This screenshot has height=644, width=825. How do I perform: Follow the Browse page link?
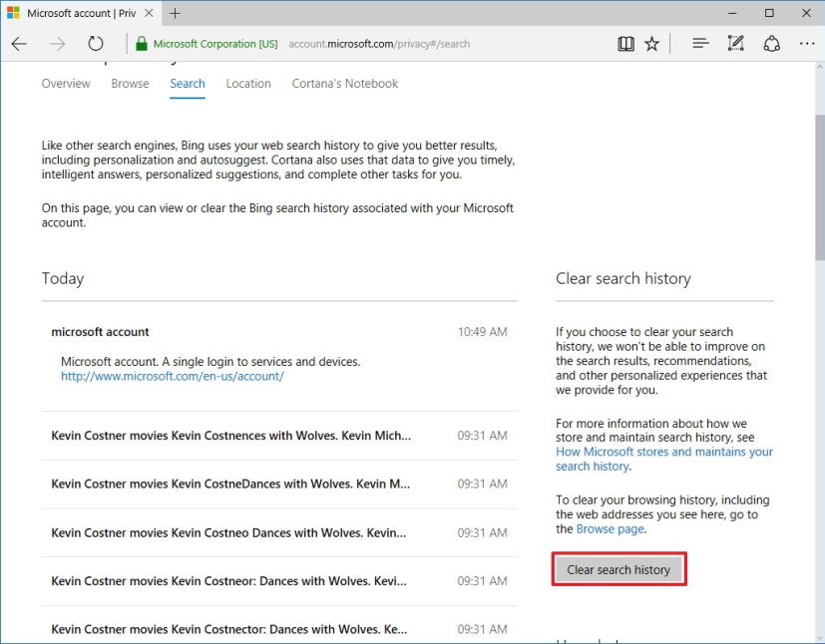pos(610,529)
